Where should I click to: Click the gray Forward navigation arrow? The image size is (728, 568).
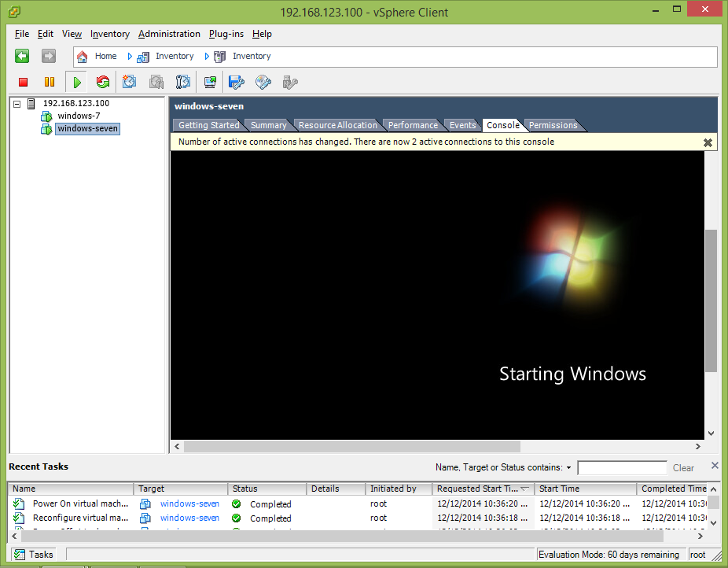tap(48, 56)
